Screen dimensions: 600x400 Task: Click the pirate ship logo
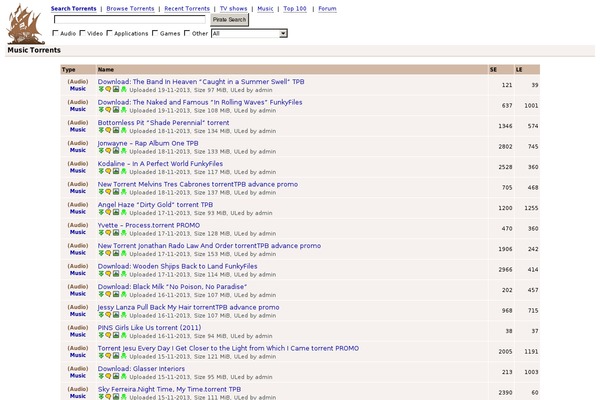point(25,24)
